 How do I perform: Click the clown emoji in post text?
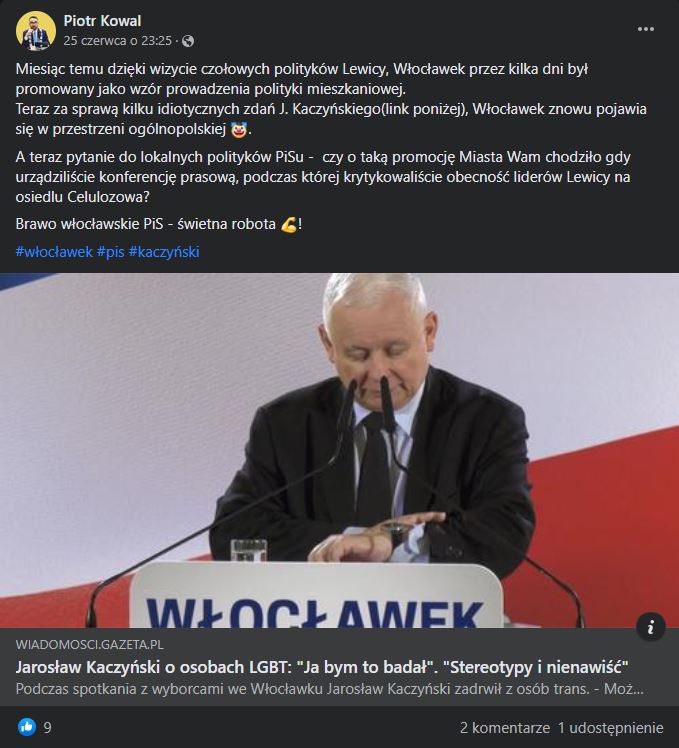tap(239, 129)
